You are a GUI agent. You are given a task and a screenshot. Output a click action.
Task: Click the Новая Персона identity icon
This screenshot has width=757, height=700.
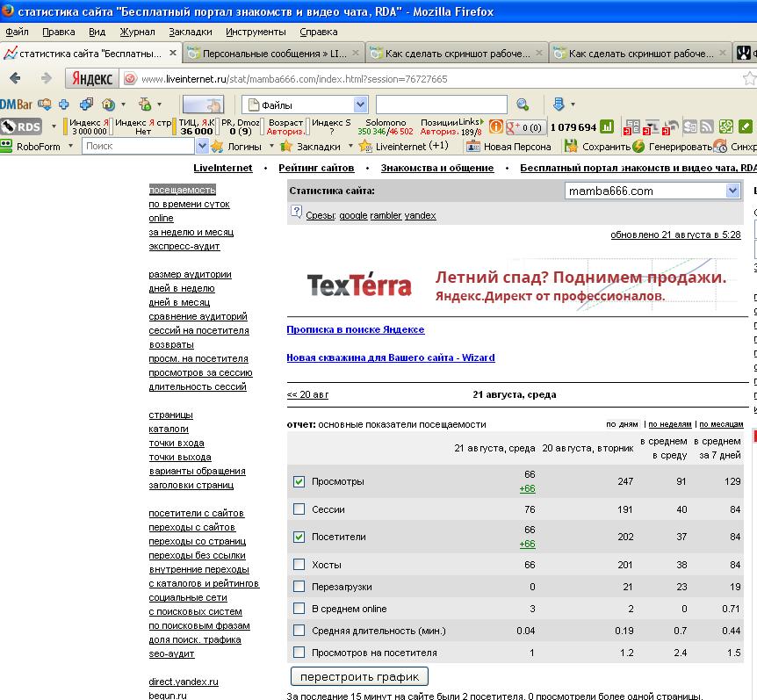pyautogui.click(x=472, y=147)
